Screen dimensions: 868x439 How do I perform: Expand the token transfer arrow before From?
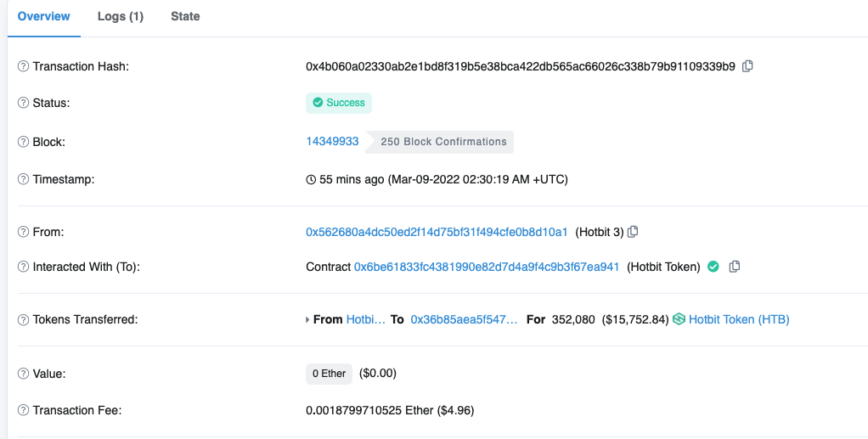pos(307,320)
